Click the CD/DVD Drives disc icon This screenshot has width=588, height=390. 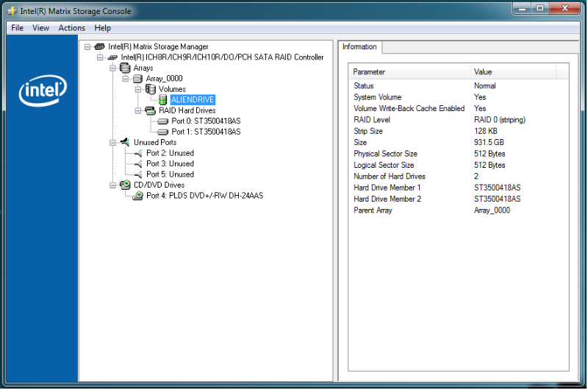click(x=125, y=185)
